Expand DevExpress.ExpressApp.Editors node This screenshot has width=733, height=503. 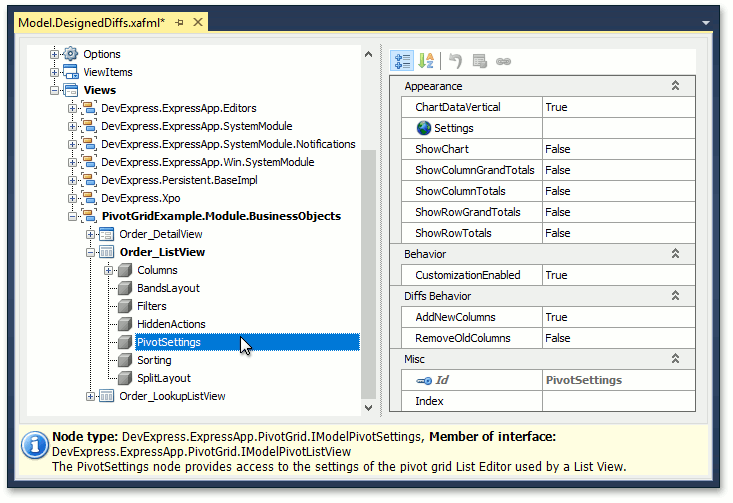click(72, 108)
